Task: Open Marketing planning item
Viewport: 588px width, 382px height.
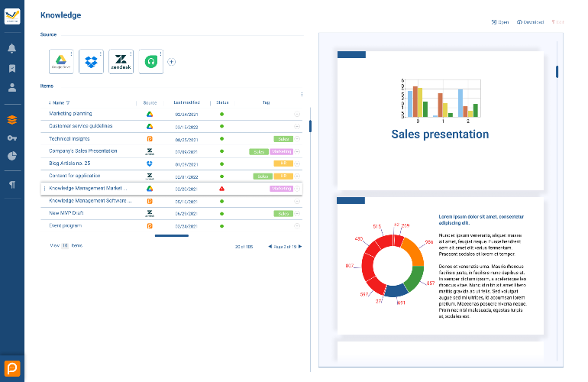Action: [70, 114]
